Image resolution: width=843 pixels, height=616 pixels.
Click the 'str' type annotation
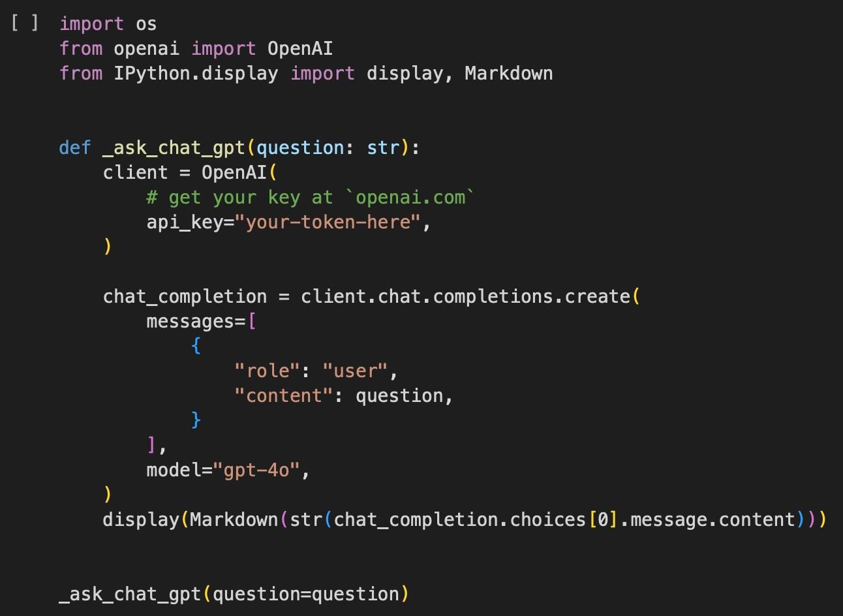(382, 148)
